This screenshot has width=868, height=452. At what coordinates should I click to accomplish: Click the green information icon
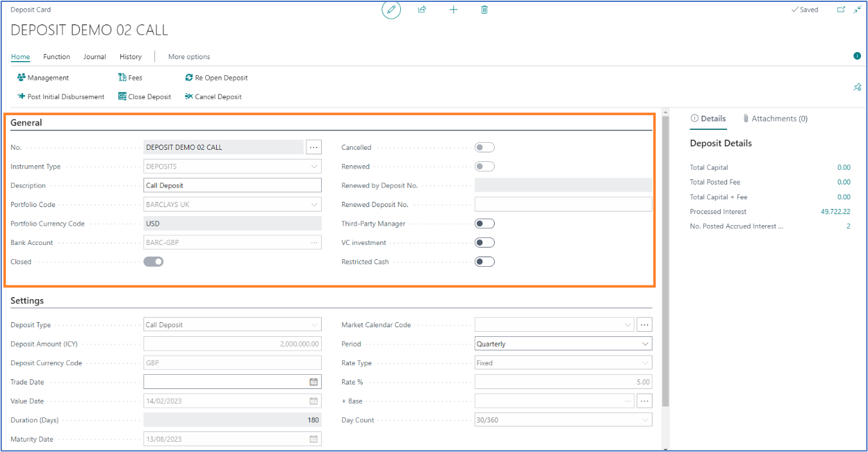pyautogui.click(x=857, y=56)
